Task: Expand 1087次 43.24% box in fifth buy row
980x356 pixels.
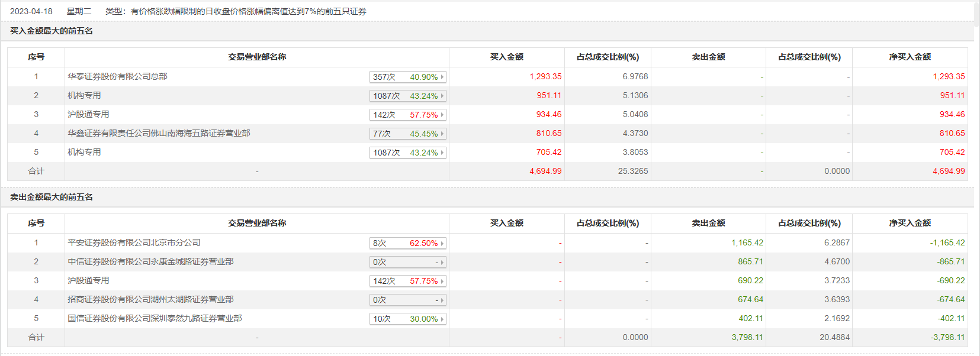Action: 407,153
